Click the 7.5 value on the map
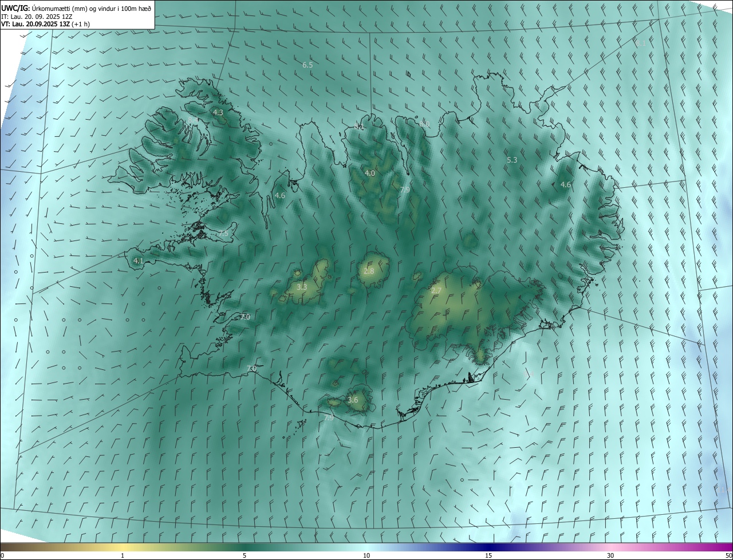 click(223, 234)
